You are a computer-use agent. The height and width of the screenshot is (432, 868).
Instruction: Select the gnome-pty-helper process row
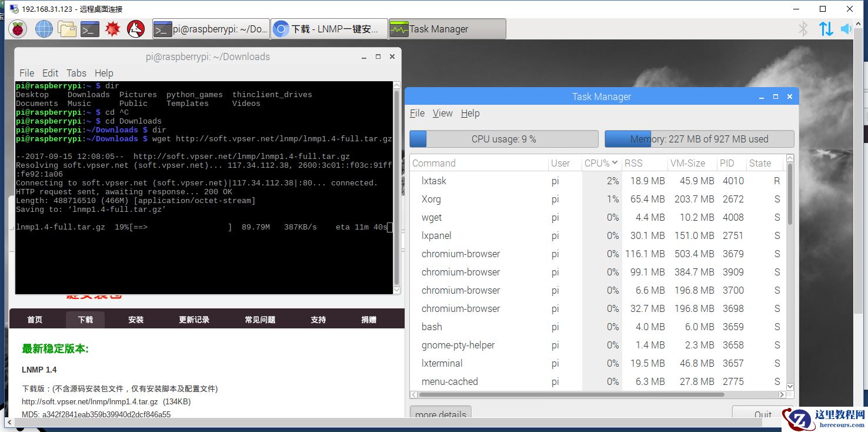coord(597,345)
